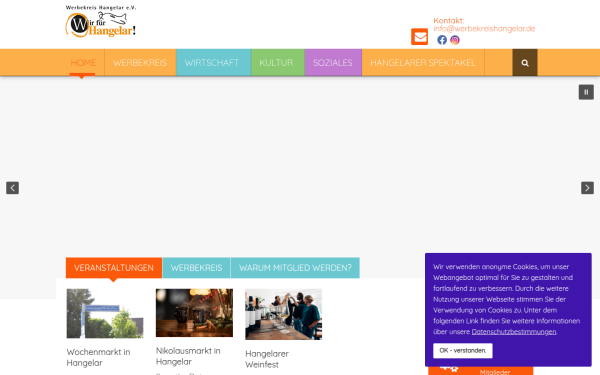Image resolution: width=600 pixels, height=375 pixels.
Task: Open the Instagram profile icon
Action: [x=455, y=40]
